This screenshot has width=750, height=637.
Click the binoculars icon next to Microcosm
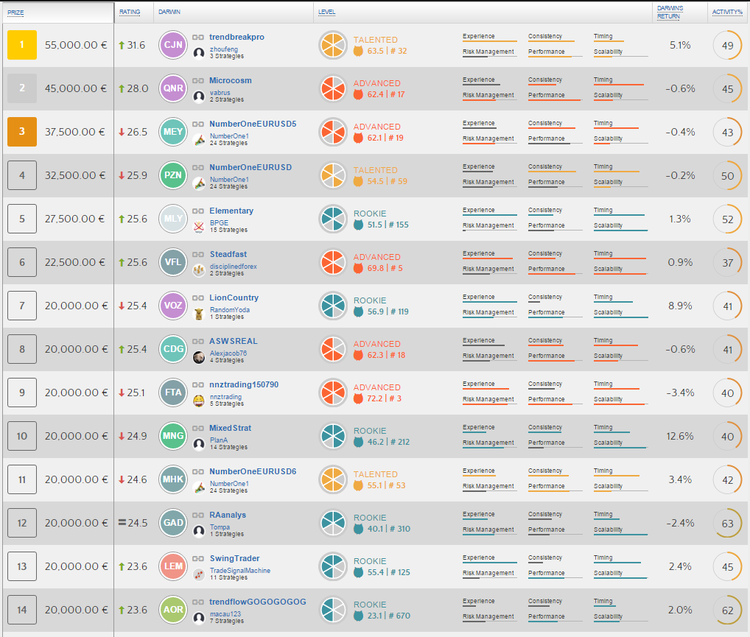point(198,81)
